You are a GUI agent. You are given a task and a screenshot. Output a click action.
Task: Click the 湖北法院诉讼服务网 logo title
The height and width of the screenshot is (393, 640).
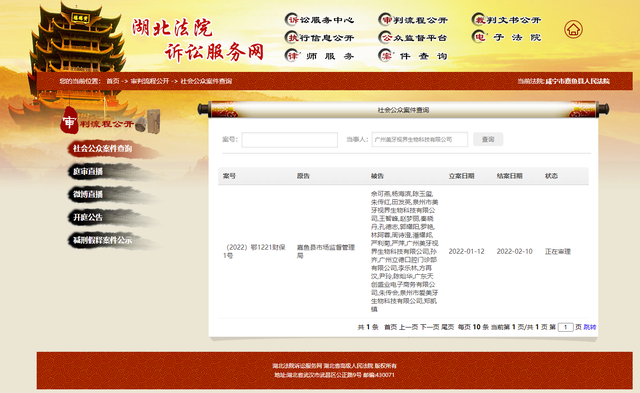(x=198, y=40)
